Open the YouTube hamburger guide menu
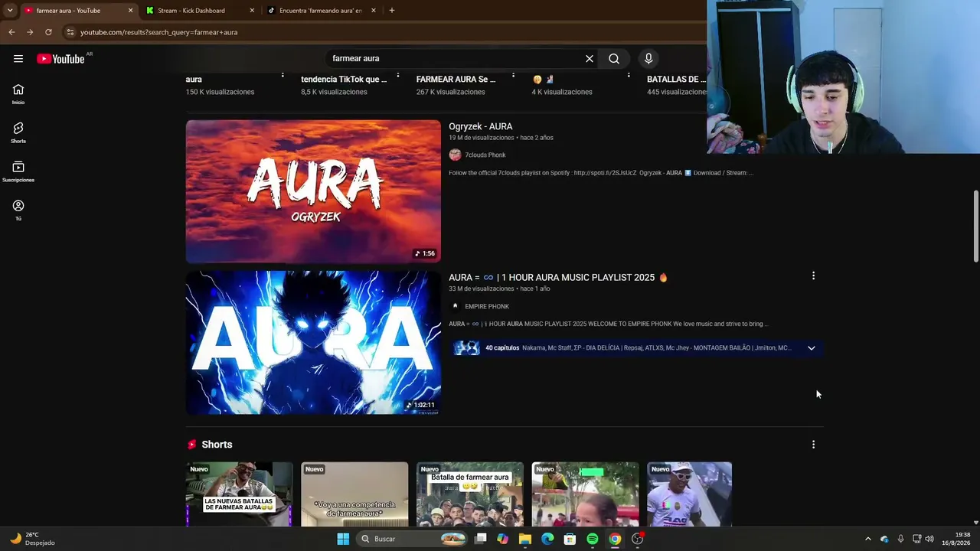Screen dimensions: 980x551 point(18,59)
